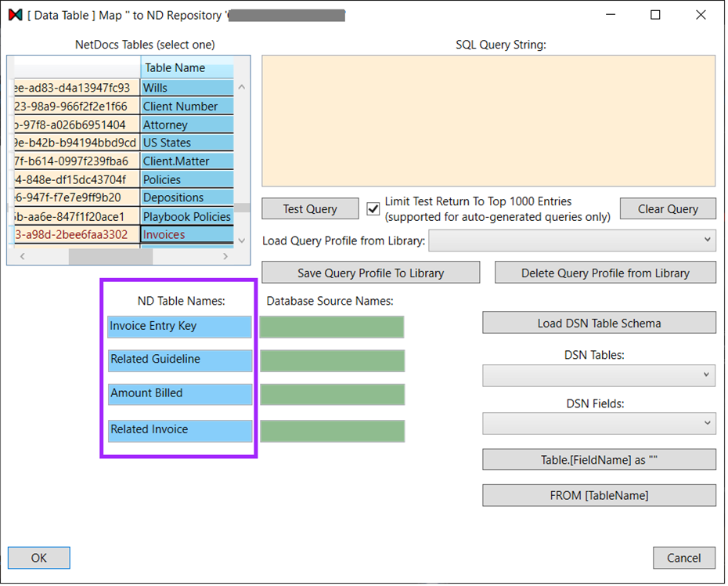
Task: Open Load Query Profile from Library dropdown
Action: coord(571,241)
